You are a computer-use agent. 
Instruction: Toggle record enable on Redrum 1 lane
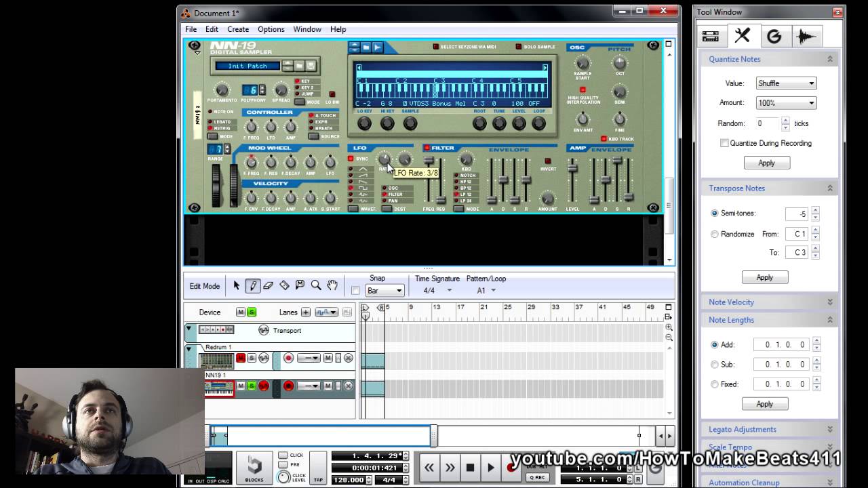288,358
